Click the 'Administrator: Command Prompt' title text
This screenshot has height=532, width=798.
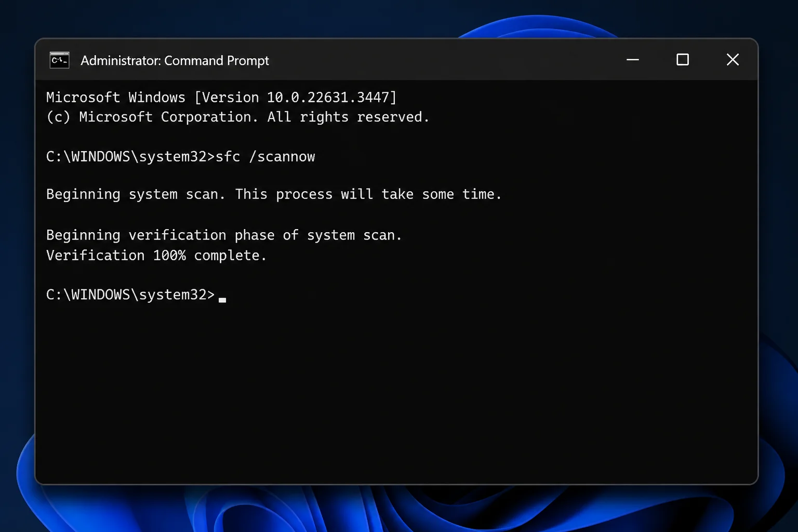point(175,61)
